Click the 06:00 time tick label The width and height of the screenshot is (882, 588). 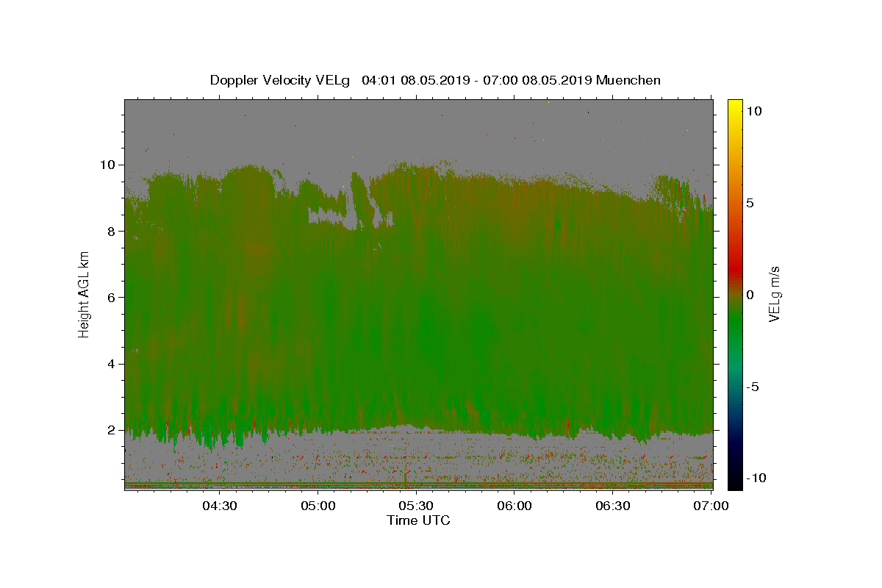[514, 506]
